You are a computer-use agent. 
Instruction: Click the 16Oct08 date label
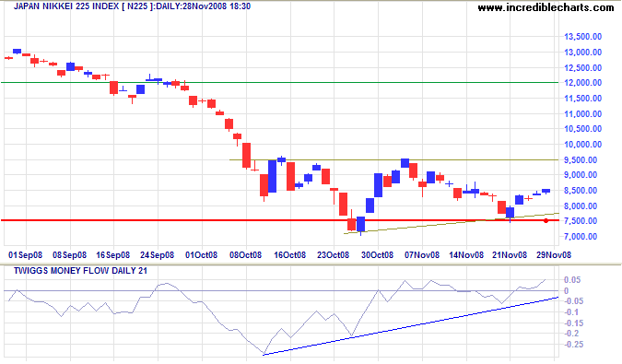point(289,255)
